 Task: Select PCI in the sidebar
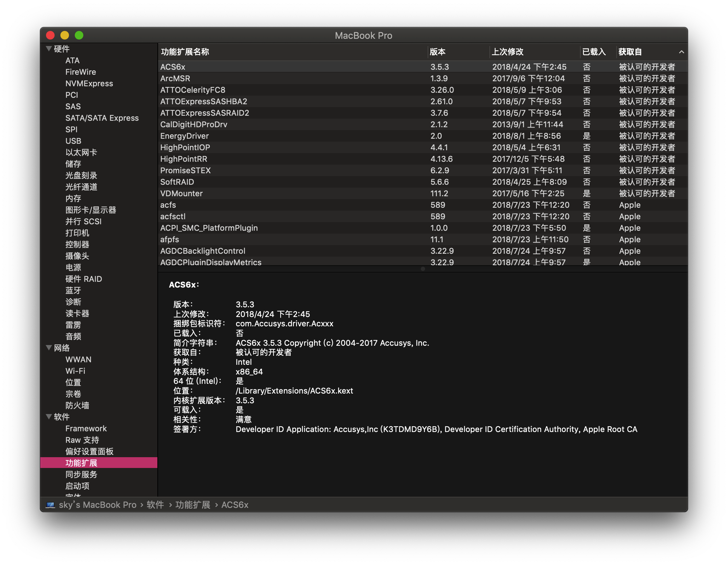point(72,95)
